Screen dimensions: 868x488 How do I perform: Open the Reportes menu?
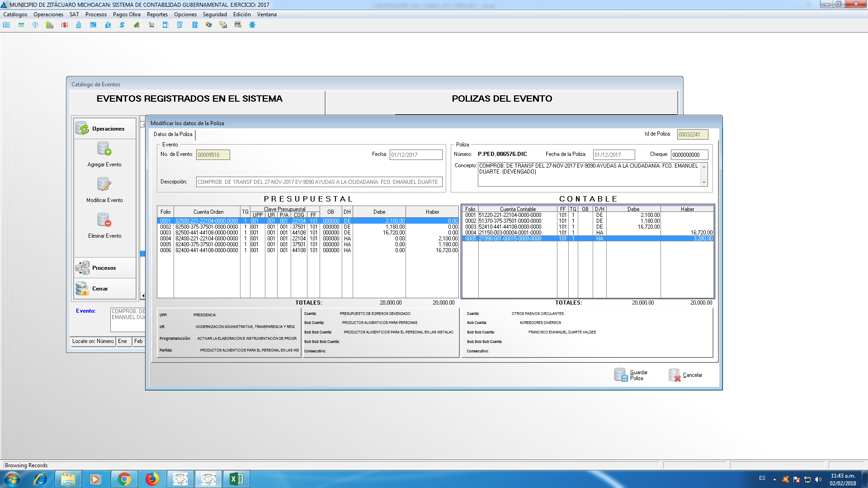click(157, 14)
